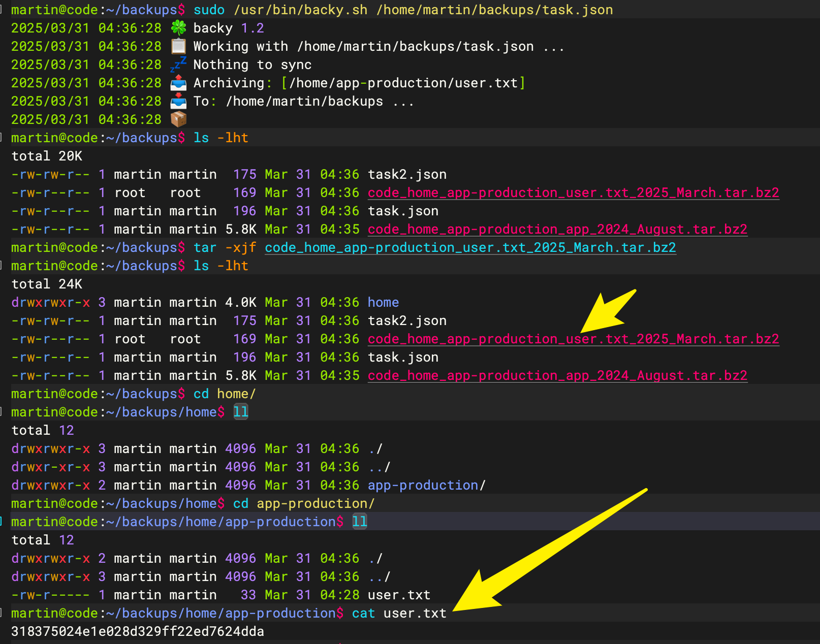Click the hash output 318375024e1e028d329ff22ed7624dda
The width and height of the screenshot is (820, 644).
pyautogui.click(x=138, y=631)
